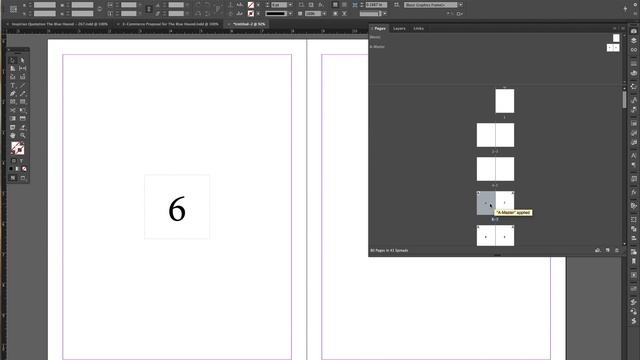Select the Gradient Swatch tool

pyautogui.click(x=13, y=118)
